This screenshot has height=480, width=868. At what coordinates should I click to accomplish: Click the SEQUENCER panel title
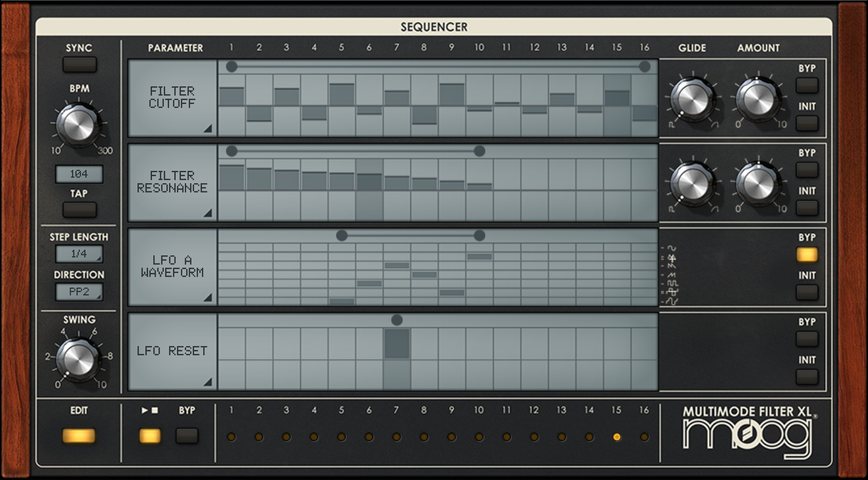tap(434, 27)
